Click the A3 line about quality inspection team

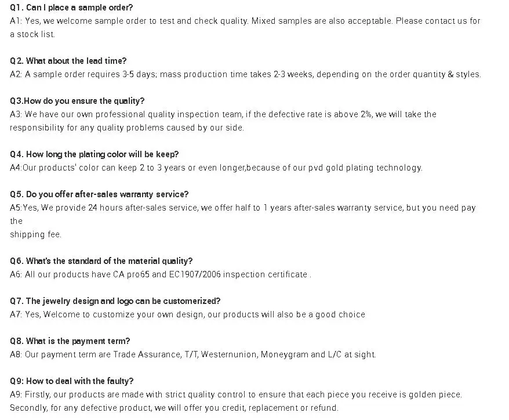click(x=223, y=114)
